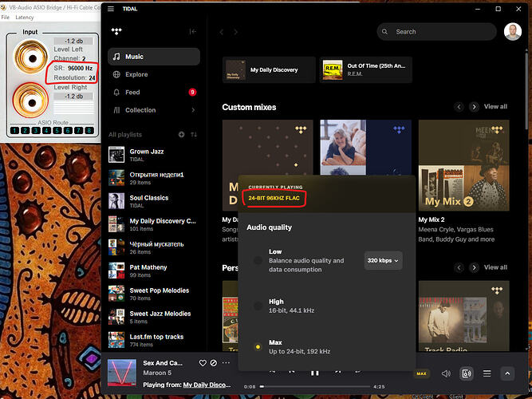Open the Открытия недели1 playlist
532x399 pixels.
[x=152, y=178]
